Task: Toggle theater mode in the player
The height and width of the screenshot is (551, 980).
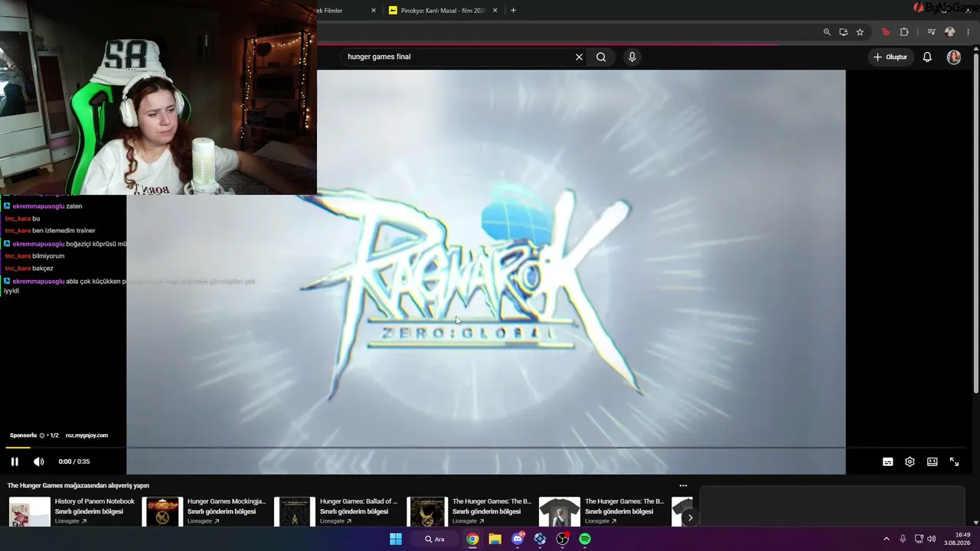Action: [932, 461]
